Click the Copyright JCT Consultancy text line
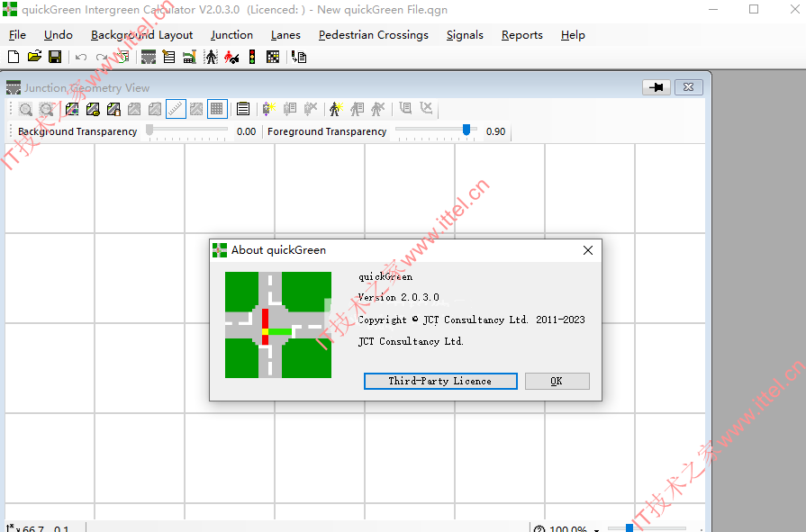Image resolution: width=806 pixels, height=532 pixels. pyautogui.click(x=471, y=320)
